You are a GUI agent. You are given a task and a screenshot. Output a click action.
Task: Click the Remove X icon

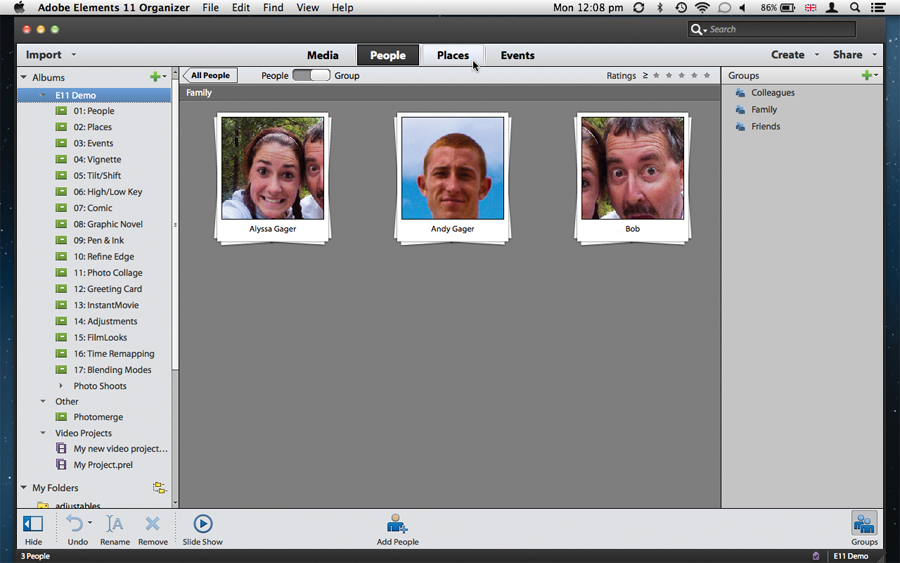pos(152,523)
